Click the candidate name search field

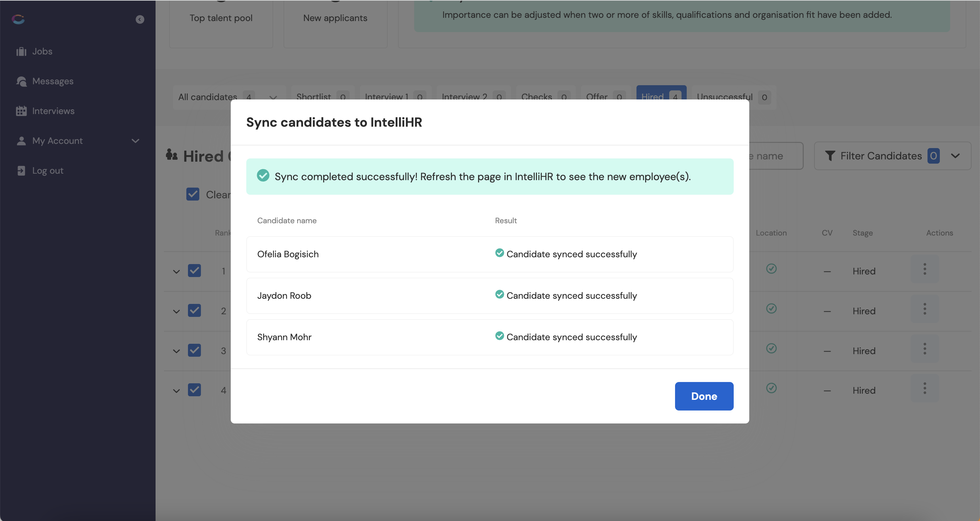tap(776, 156)
